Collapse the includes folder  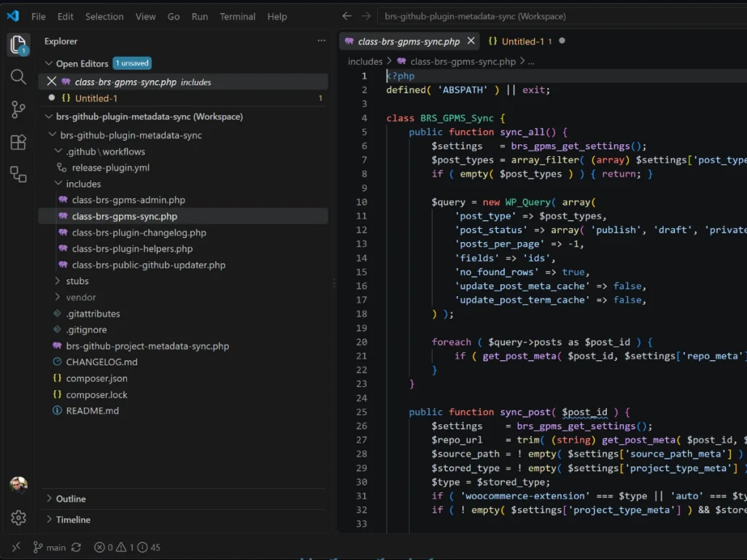(58, 183)
